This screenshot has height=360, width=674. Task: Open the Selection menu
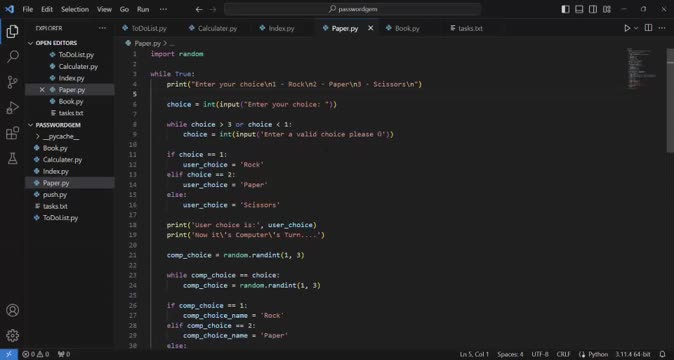[75, 9]
